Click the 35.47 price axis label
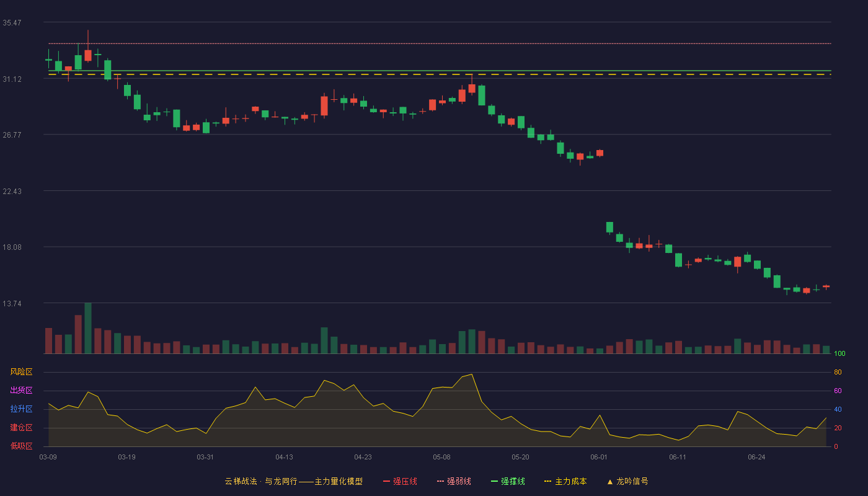 point(12,22)
